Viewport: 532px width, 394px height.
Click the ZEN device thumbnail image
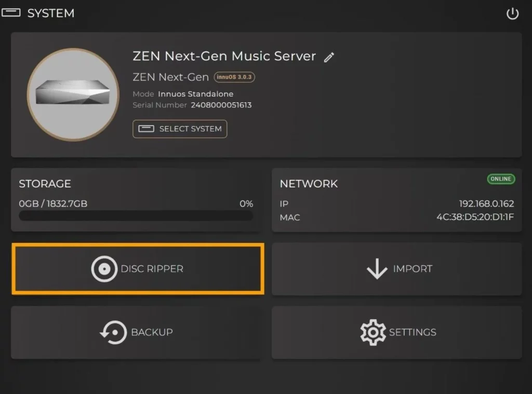coord(73,94)
